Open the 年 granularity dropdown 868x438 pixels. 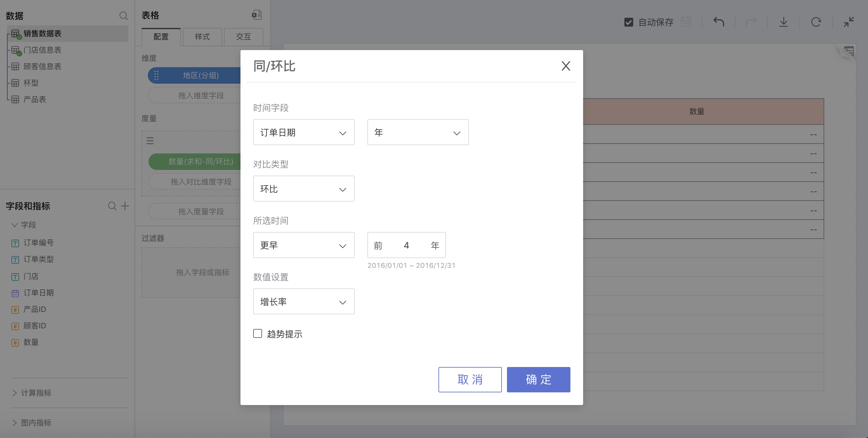(x=418, y=132)
